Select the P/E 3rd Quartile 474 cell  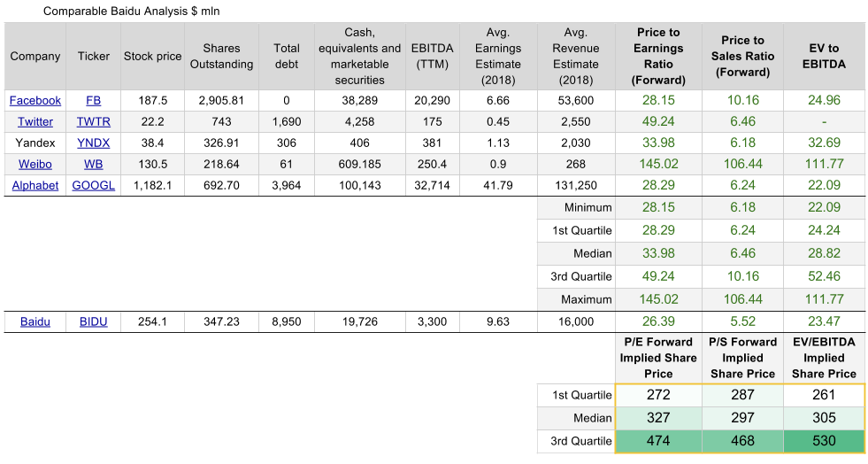(658, 441)
